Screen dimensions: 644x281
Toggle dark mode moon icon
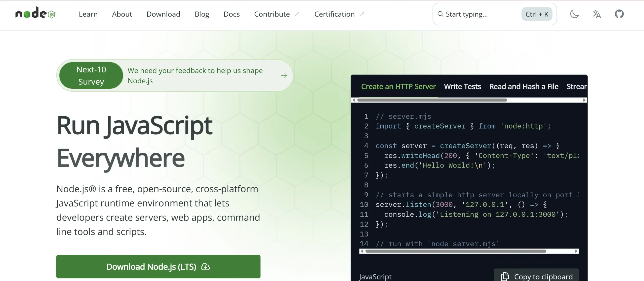(x=574, y=14)
